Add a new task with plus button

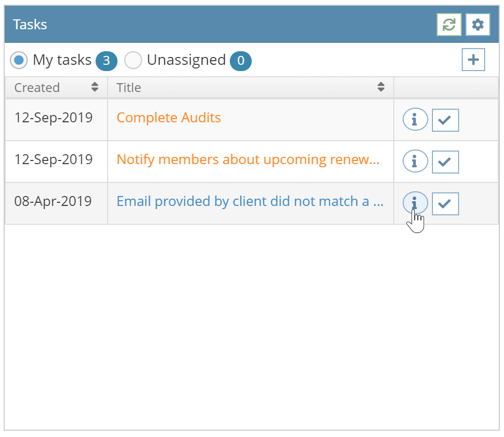pos(473,60)
